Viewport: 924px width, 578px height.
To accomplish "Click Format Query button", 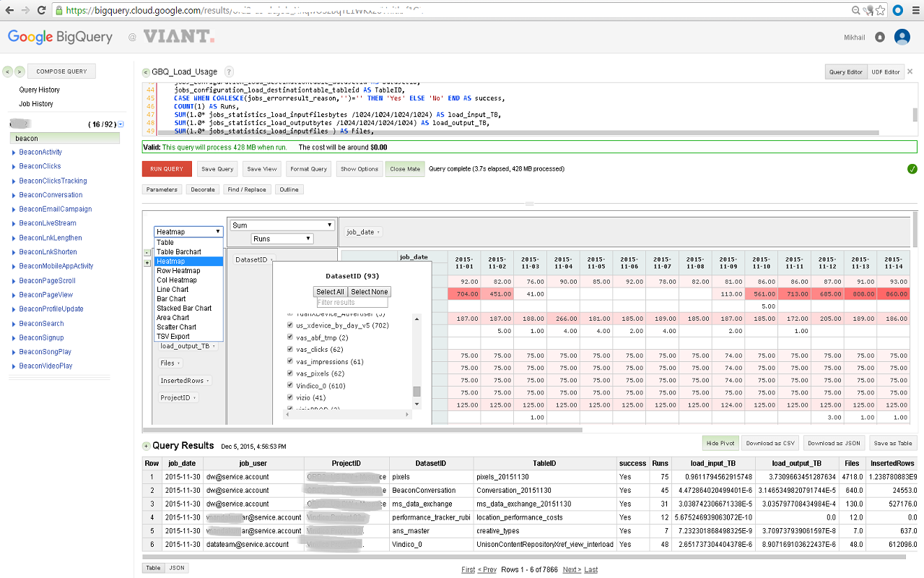I will pyautogui.click(x=309, y=169).
